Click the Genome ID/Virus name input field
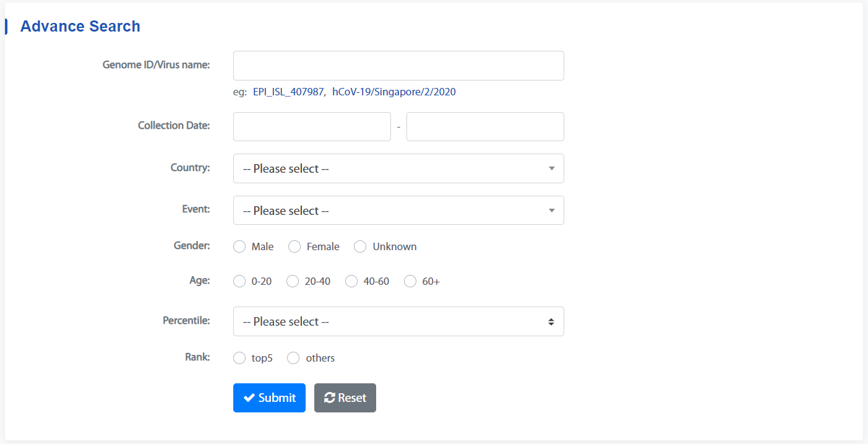Screen dimensions: 868x444 (398, 66)
